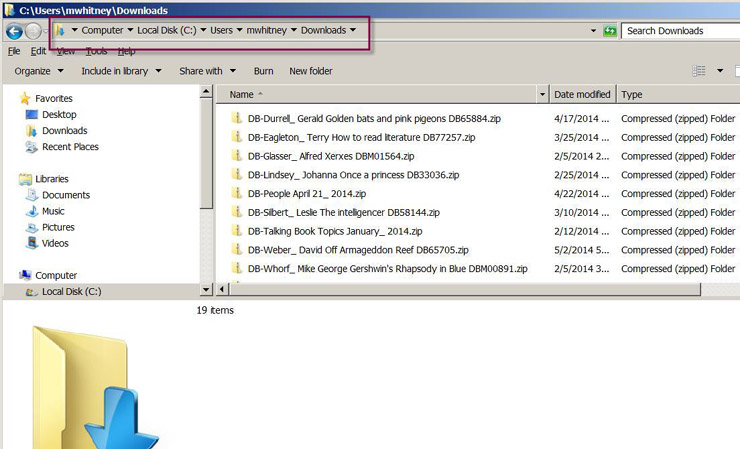Open the Include in library dropdown
Image resolution: width=740 pixels, height=449 pixels.
(121, 71)
